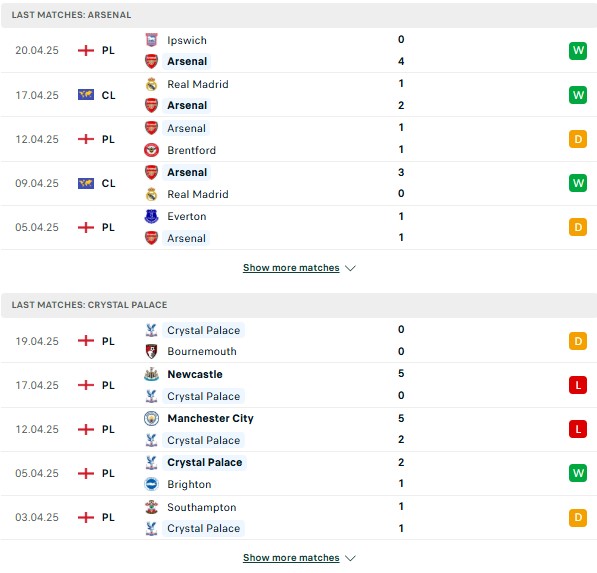The width and height of the screenshot is (597, 573).
Task: Click the Brighton club crest icon
Action: point(151,484)
